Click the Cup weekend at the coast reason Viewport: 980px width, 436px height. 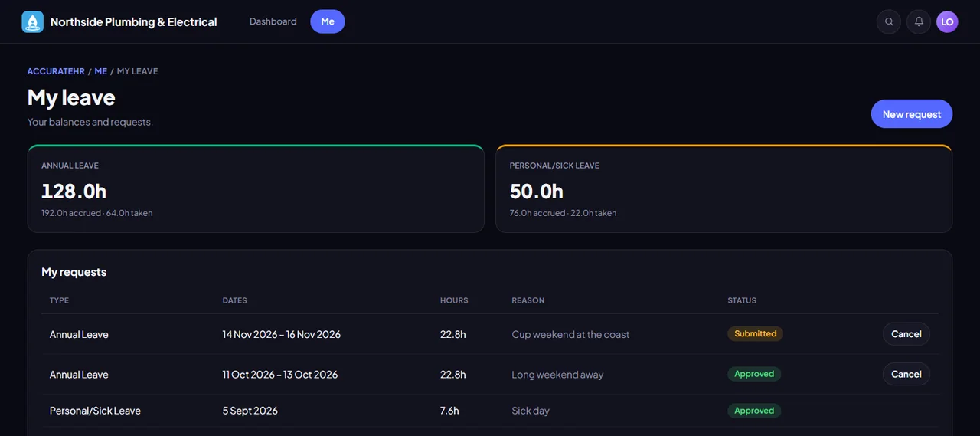tap(570, 334)
